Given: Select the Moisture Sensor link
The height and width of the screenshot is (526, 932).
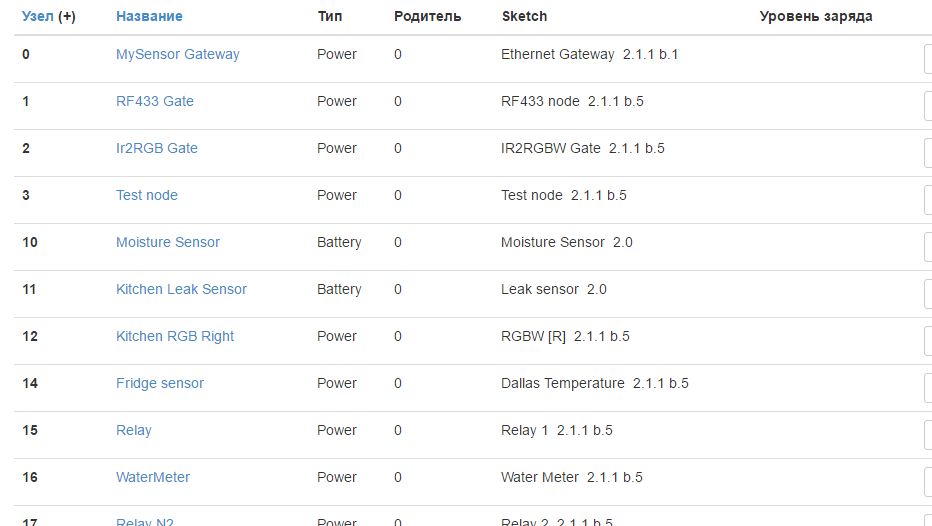Looking at the screenshot, I should point(167,242).
